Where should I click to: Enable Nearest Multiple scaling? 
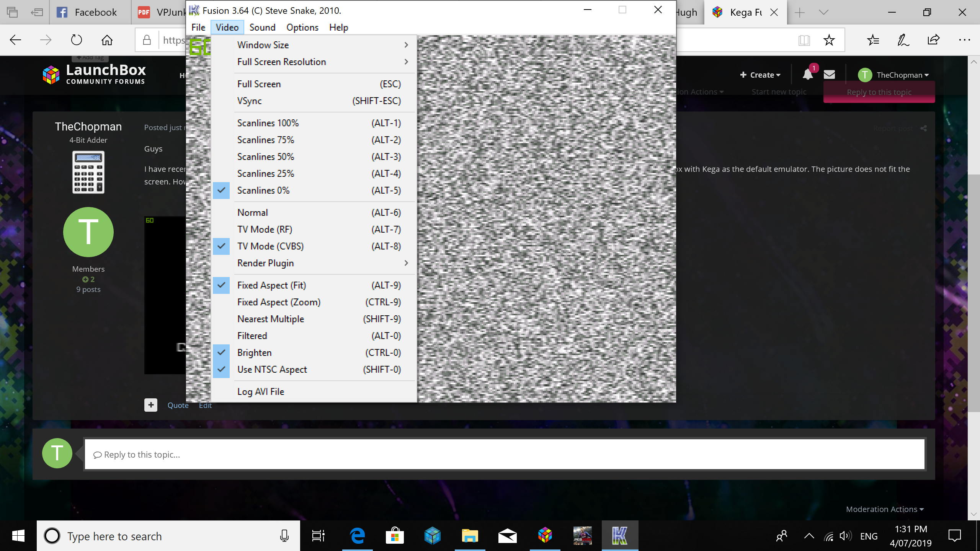pos(314,319)
